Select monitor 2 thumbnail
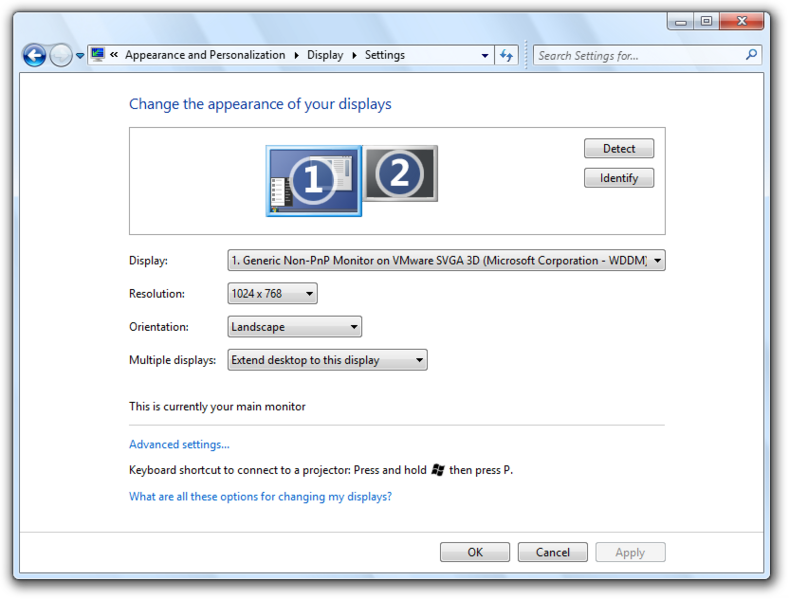The width and height of the screenshot is (789, 599). pyautogui.click(x=401, y=174)
